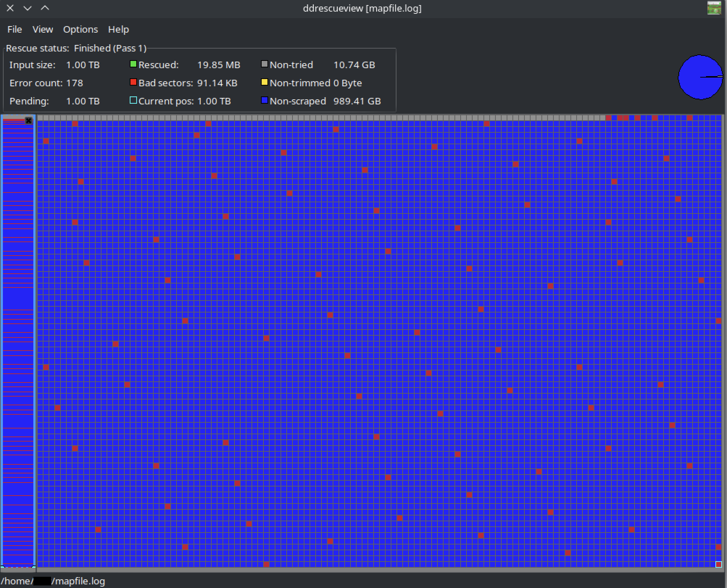Click the rescue status pie chart
Image resolution: width=727 pixels, height=588 pixels.
[x=700, y=77]
